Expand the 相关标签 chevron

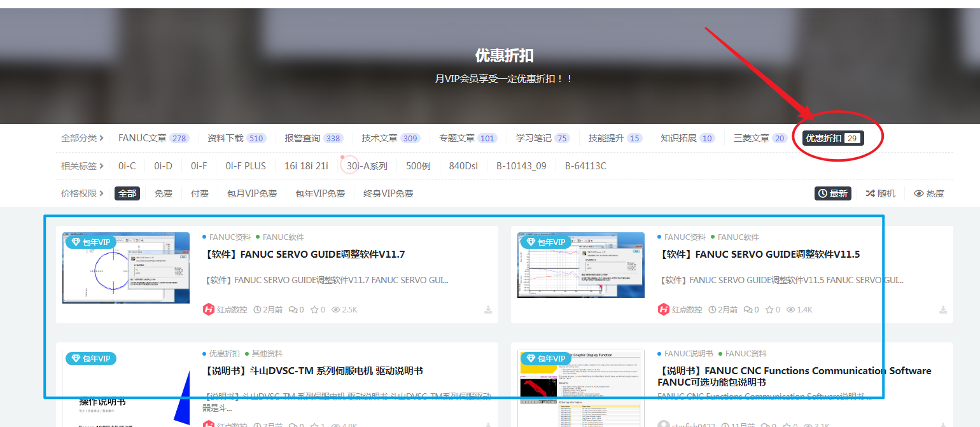(101, 166)
